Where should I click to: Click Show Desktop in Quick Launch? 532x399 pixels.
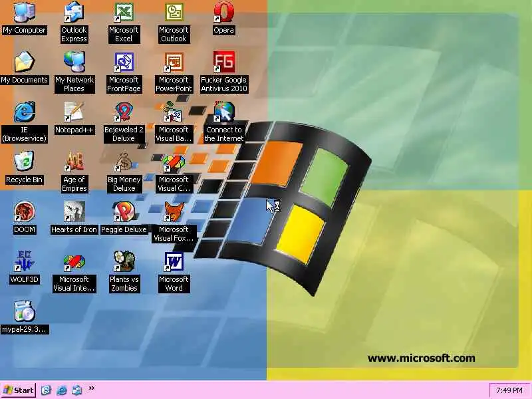(x=46, y=390)
